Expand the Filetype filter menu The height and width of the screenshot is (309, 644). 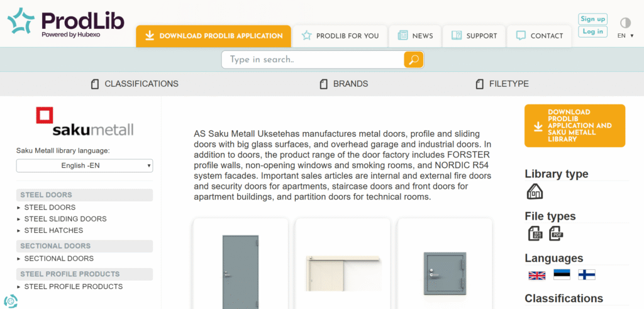tap(502, 84)
